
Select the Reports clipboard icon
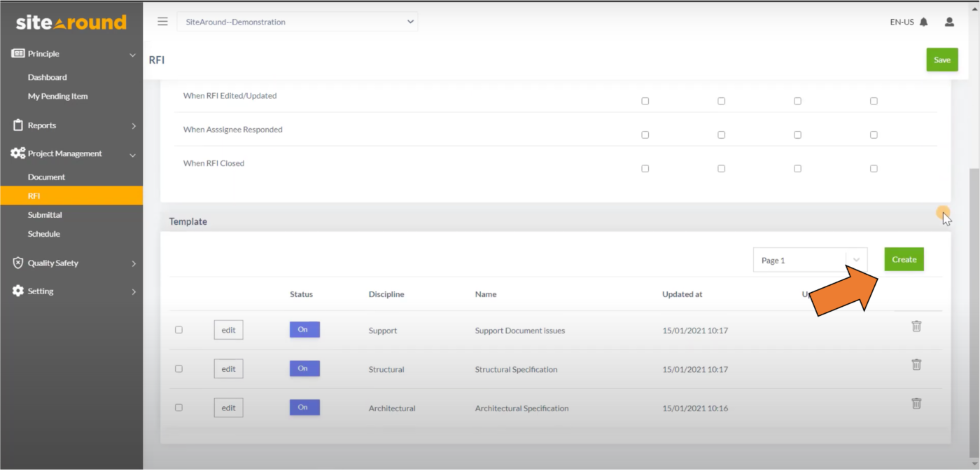17,125
